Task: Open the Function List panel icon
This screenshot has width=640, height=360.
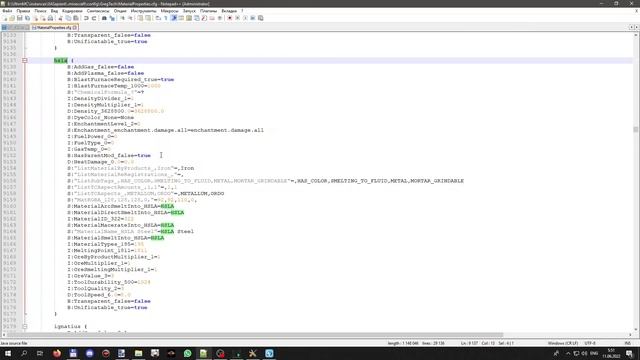Action: point(204,18)
